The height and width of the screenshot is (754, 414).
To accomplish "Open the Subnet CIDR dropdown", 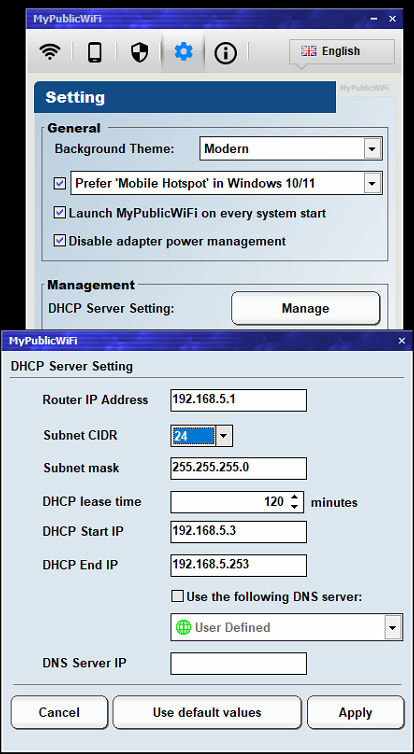I will (224, 436).
